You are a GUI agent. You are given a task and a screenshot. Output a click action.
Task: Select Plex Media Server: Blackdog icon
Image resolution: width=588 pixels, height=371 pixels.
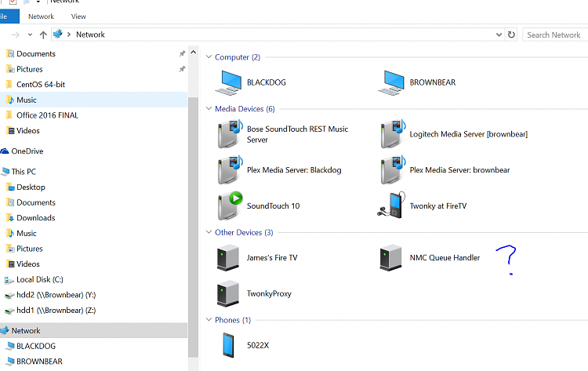tap(230, 170)
